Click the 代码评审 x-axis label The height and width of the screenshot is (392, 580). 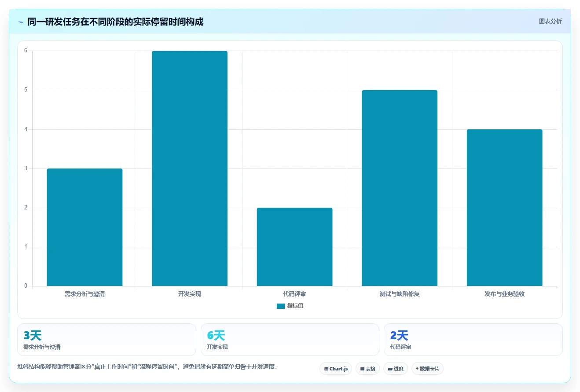point(294,294)
